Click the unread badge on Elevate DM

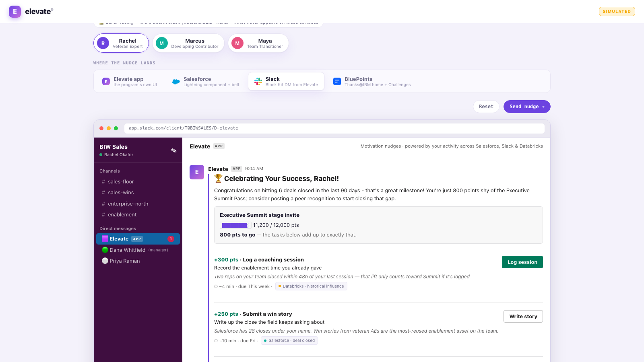[x=171, y=239]
